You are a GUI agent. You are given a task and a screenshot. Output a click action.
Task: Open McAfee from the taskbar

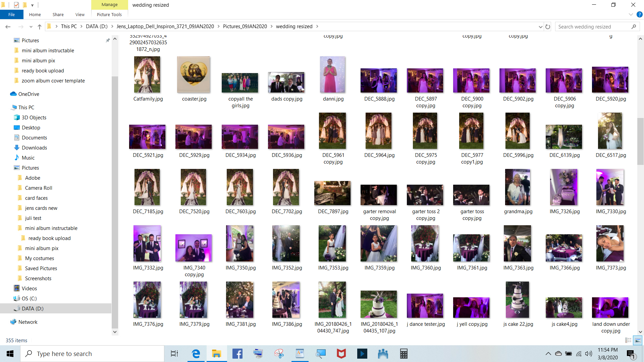341,353
